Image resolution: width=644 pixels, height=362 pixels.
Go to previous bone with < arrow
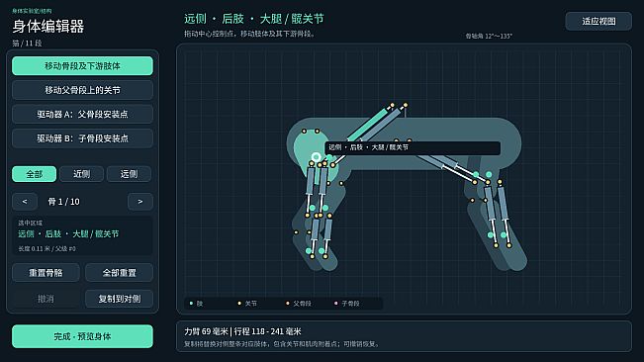pos(25,202)
